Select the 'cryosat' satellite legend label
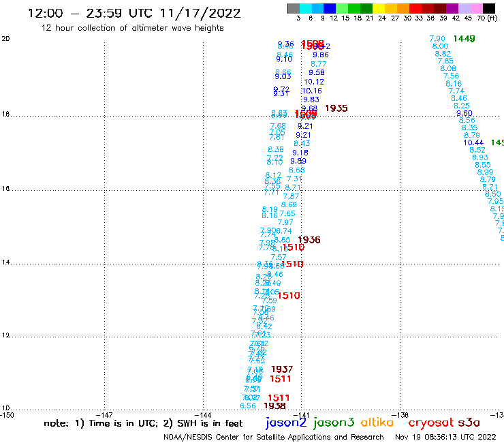This screenshot has height=443, width=504. click(431, 423)
